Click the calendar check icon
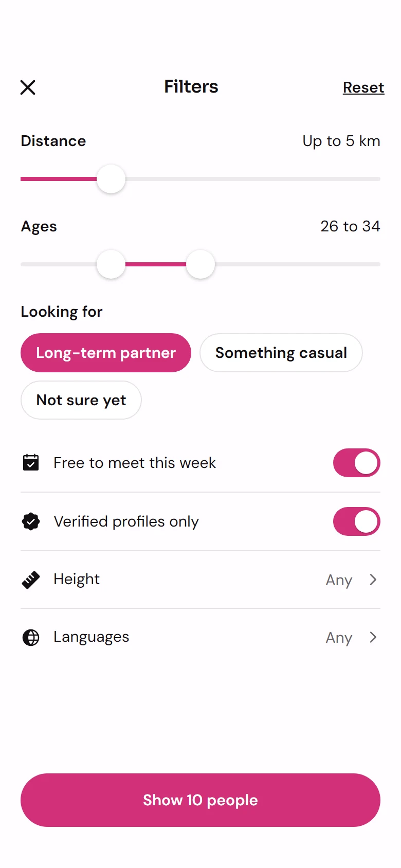Screen dimensions: 401x868 click(31, 462)
